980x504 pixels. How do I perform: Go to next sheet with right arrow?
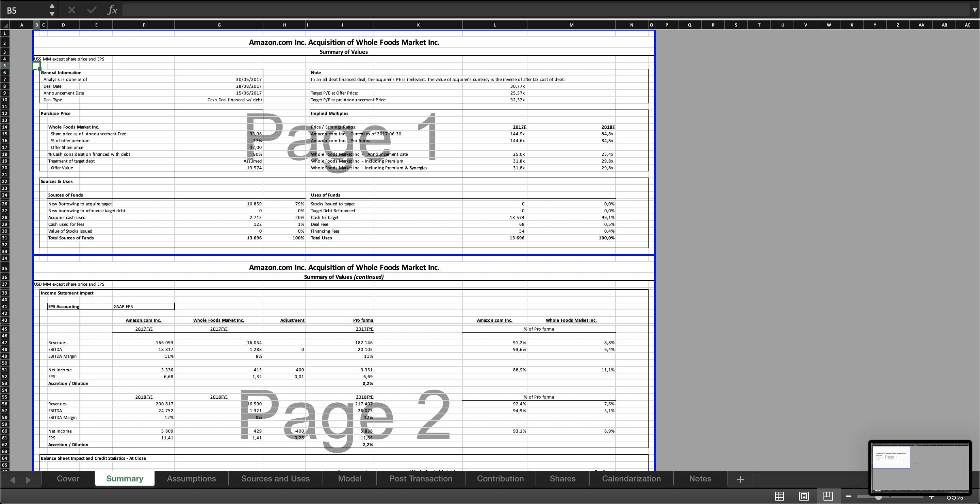28,480
